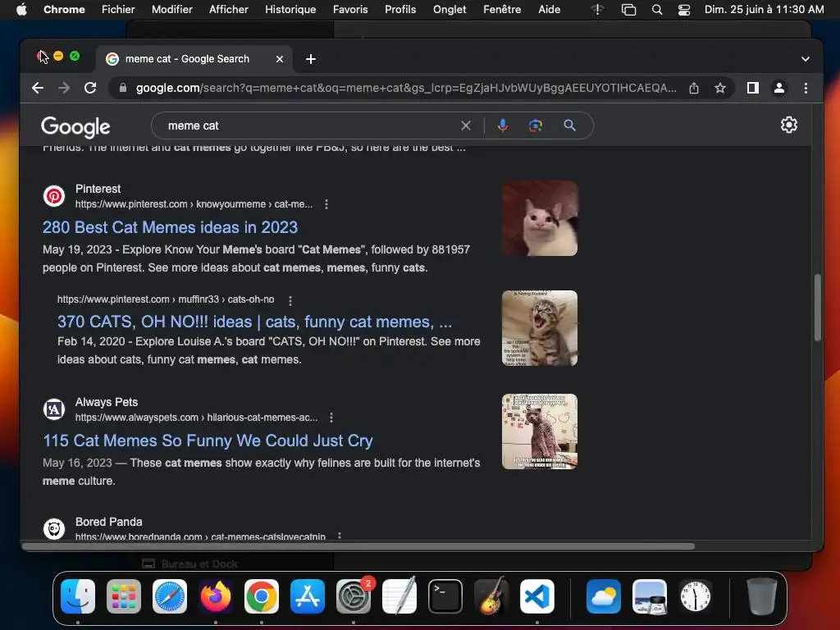The width and height of the screenshot is (840, 630).
Task: Launch Firefox from the Dock
Action: (216, 596)
